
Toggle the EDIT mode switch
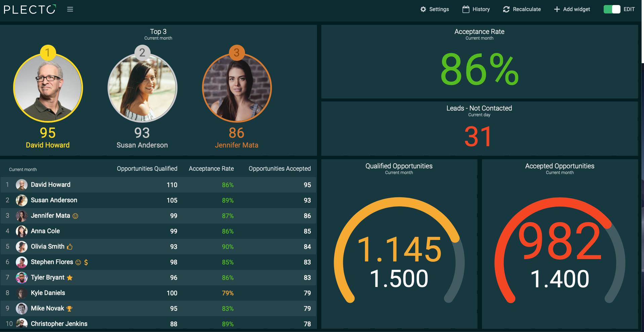[612, 9]
